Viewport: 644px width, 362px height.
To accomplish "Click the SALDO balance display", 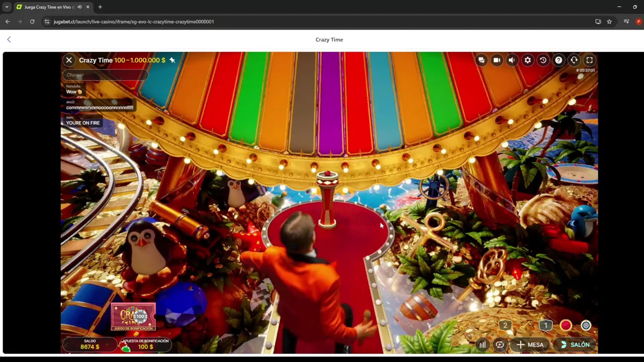I will [x=90, y=344].
